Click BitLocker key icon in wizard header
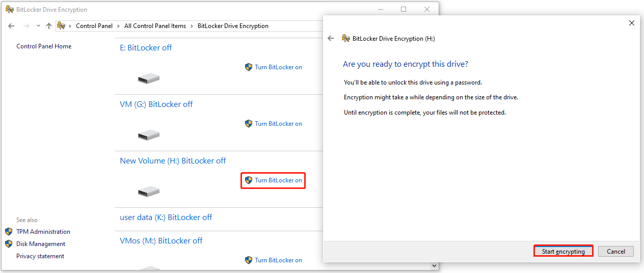The width and height of the screenshot is (644, 273). click(x=346, y=38)
